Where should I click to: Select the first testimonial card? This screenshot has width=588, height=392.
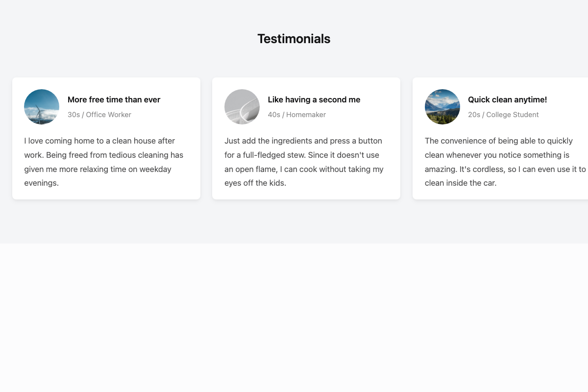[x=106, y=138]
